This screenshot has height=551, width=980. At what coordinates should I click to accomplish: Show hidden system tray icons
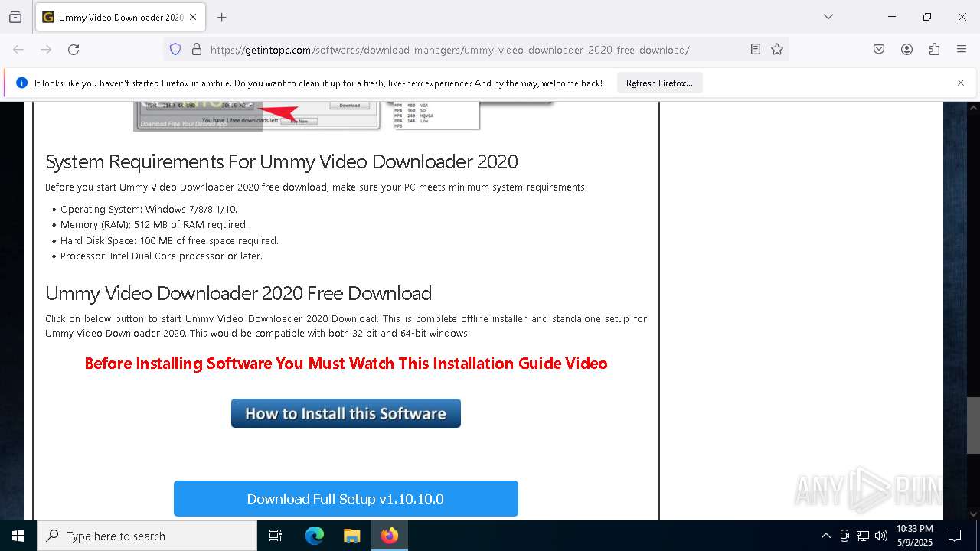825,536
